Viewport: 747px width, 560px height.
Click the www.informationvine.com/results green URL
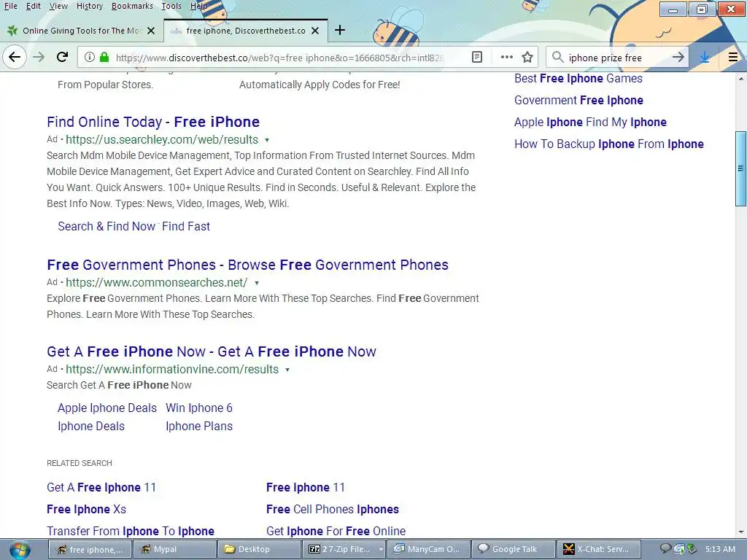(x=172, y=370)
